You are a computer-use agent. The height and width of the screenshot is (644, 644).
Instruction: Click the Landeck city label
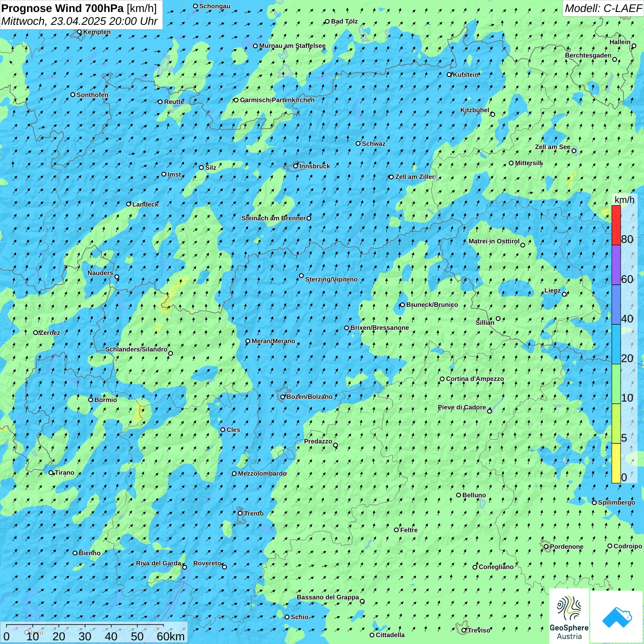coord(145,205)
